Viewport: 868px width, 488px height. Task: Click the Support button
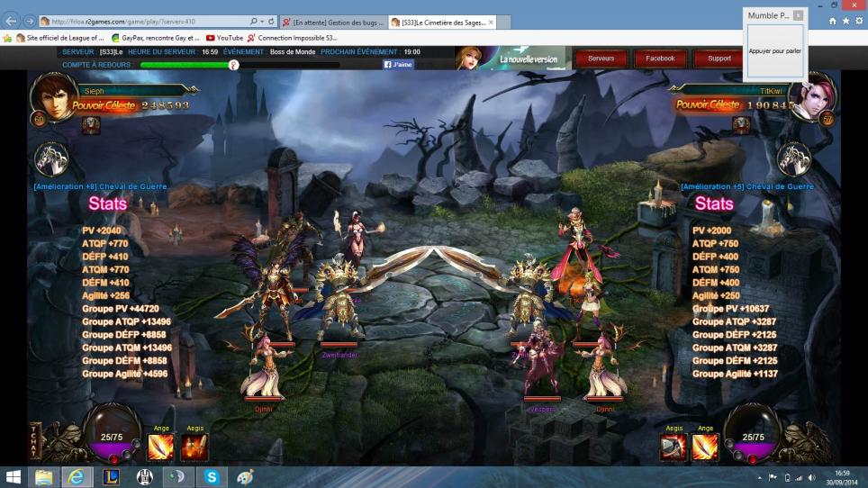pos(719,59)
